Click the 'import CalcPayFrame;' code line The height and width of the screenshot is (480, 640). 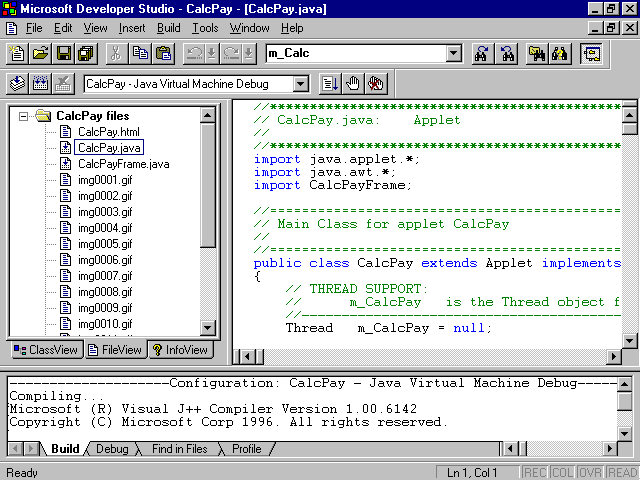[x=333, y=185]
